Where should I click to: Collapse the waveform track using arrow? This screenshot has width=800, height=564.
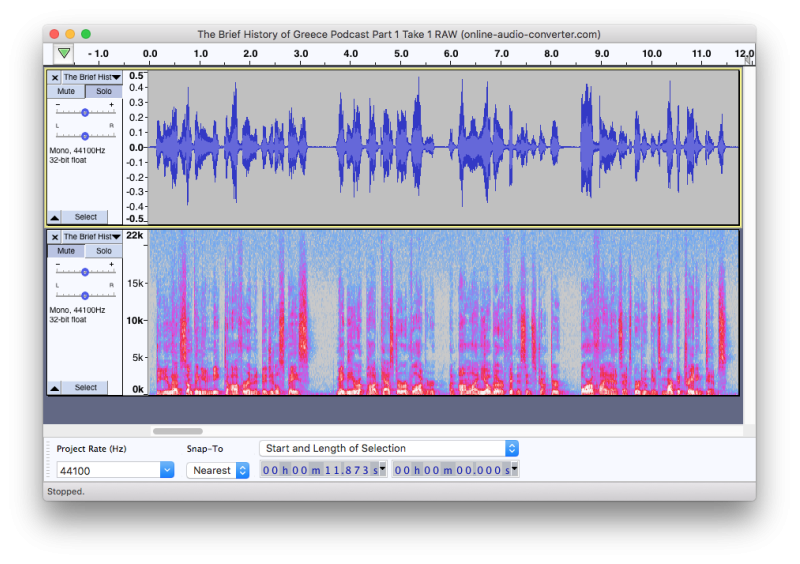(x=54, y=217)
